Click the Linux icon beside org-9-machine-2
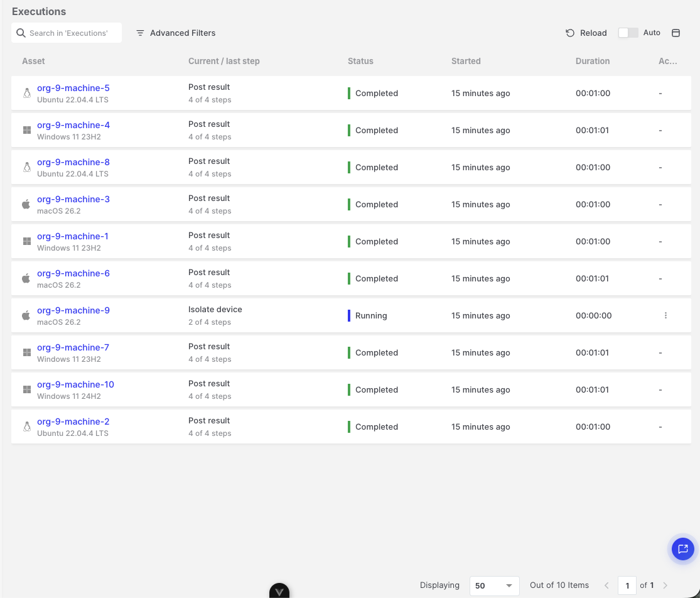 click(27, 427)
